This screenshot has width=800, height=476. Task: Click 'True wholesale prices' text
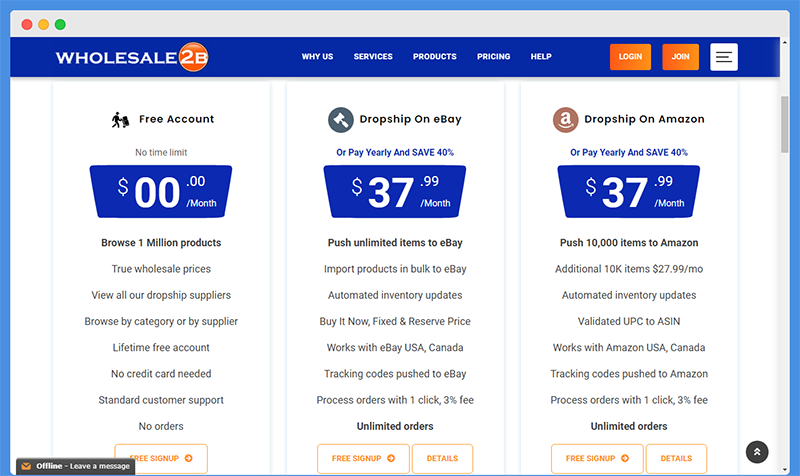click(161, 269)
